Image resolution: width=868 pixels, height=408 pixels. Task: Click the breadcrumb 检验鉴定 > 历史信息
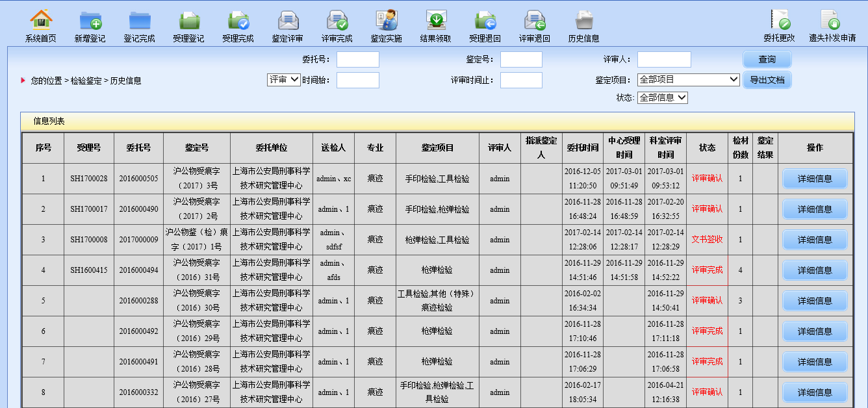(106, 81)
